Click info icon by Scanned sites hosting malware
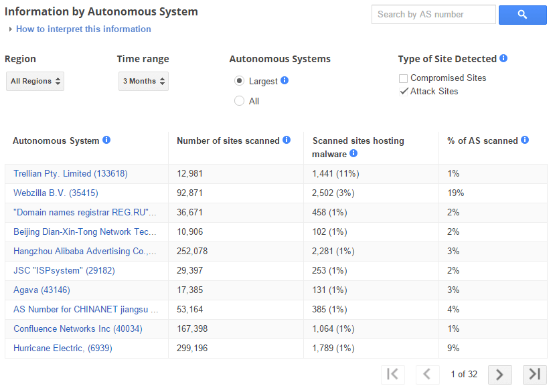 coord(353,154)
